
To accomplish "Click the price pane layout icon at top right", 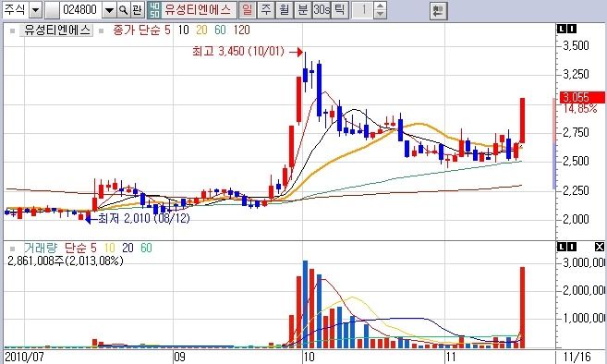I will coord(566,29).
